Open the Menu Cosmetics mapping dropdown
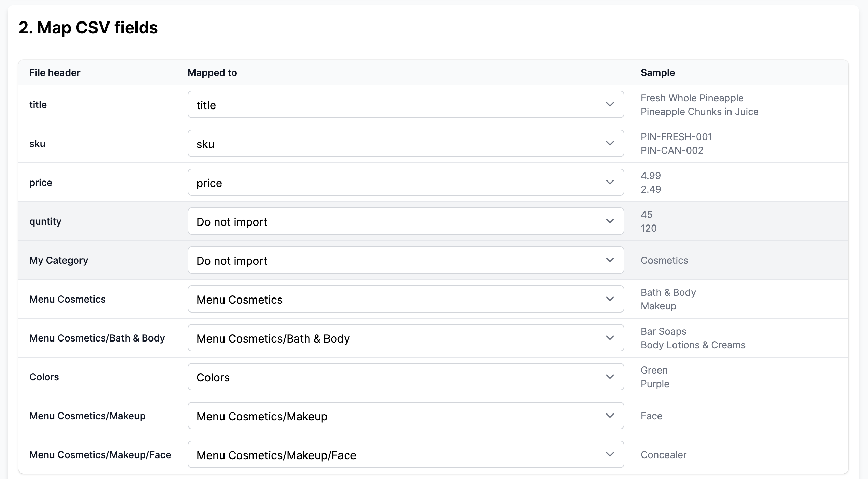Viewport: 868px width, 479px height. coord(405,299)
